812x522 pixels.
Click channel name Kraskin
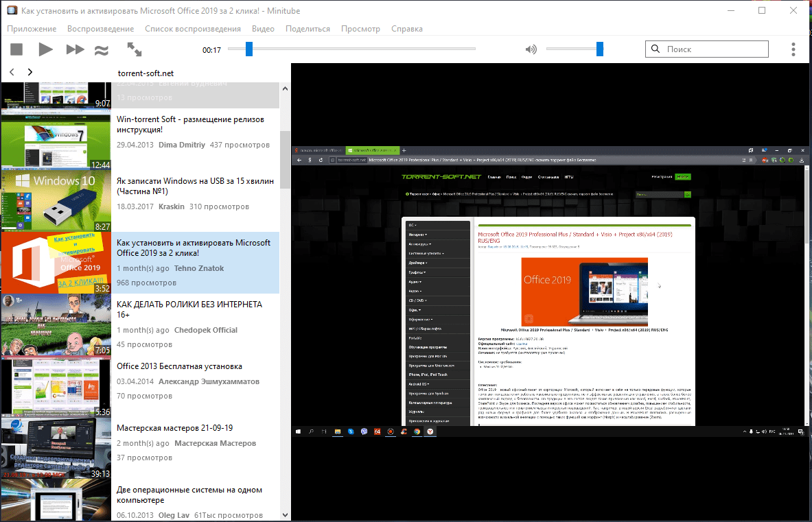[172, 206]
